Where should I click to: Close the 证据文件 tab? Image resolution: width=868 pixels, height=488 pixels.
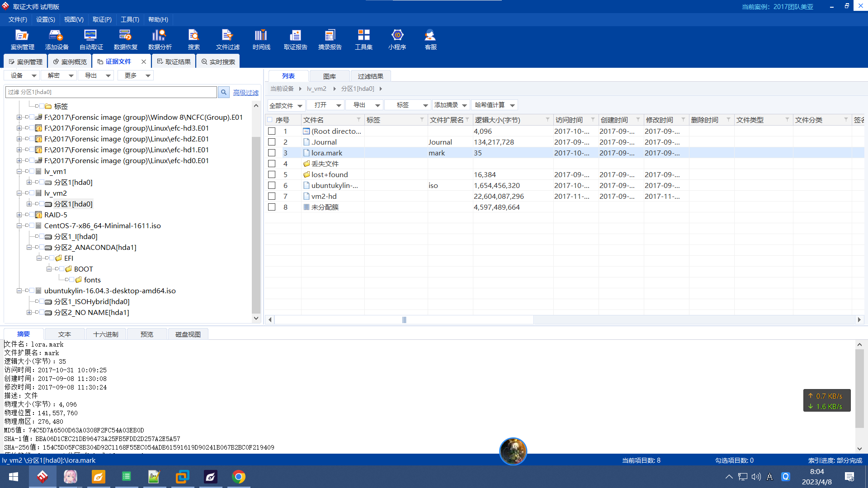click(x=144, y=61)
